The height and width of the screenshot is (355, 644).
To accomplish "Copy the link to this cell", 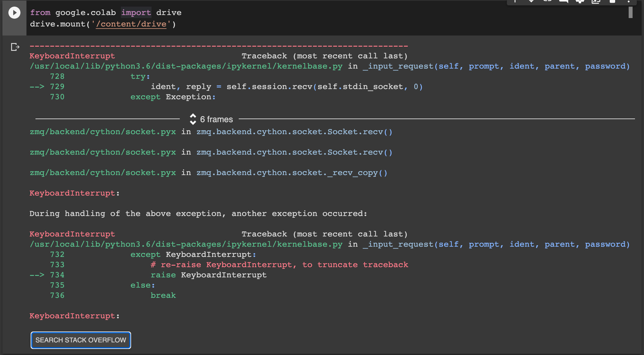I will tap(547, 2).
